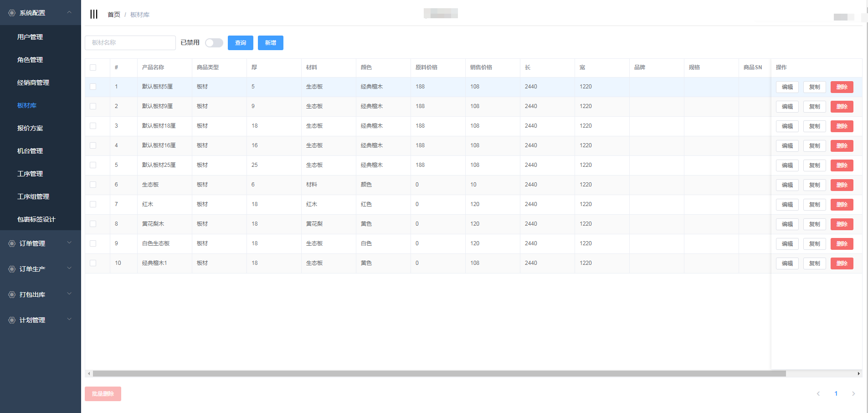
Task: Expand the 订单管理 submenu chevron
Action: (x=69, y=243)
